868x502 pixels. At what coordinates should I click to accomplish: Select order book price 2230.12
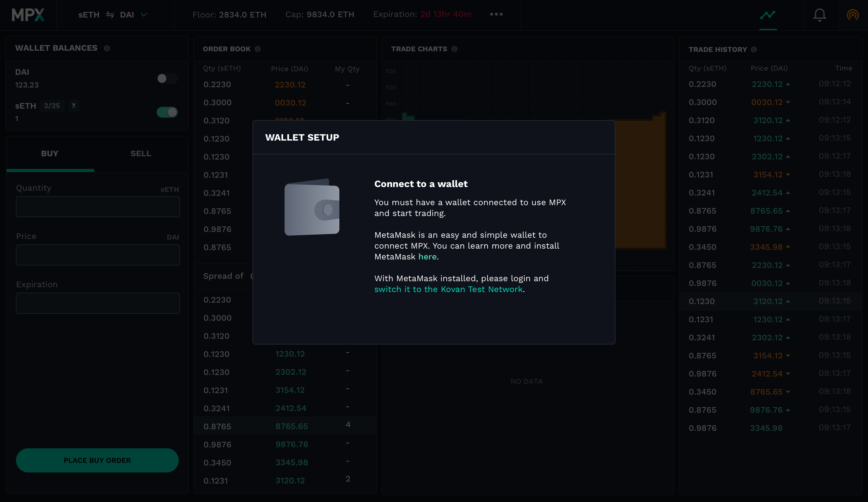click(290, 85)
